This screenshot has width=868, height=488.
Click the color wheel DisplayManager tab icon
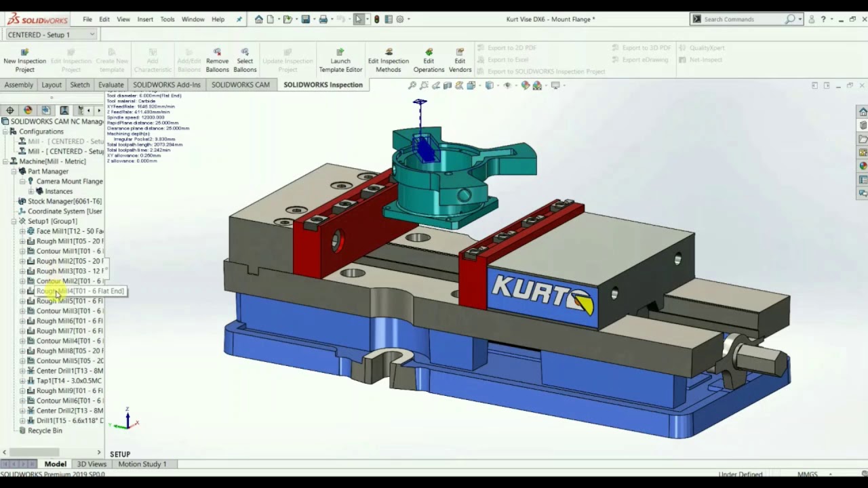point(28,110)
